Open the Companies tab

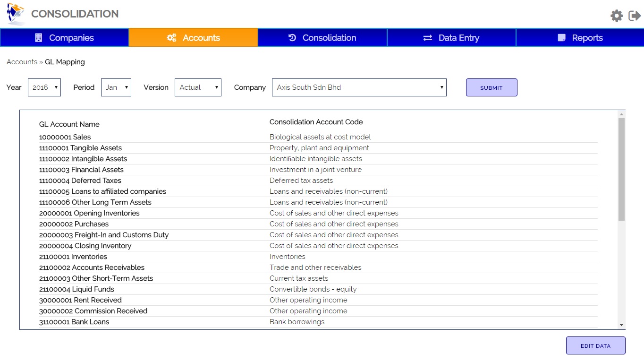click(x=65, y=38)
